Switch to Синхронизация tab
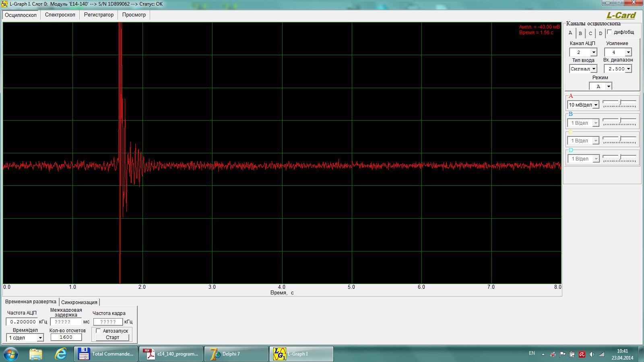The width and height of the screenshot is (644, 362). (79, 302)
